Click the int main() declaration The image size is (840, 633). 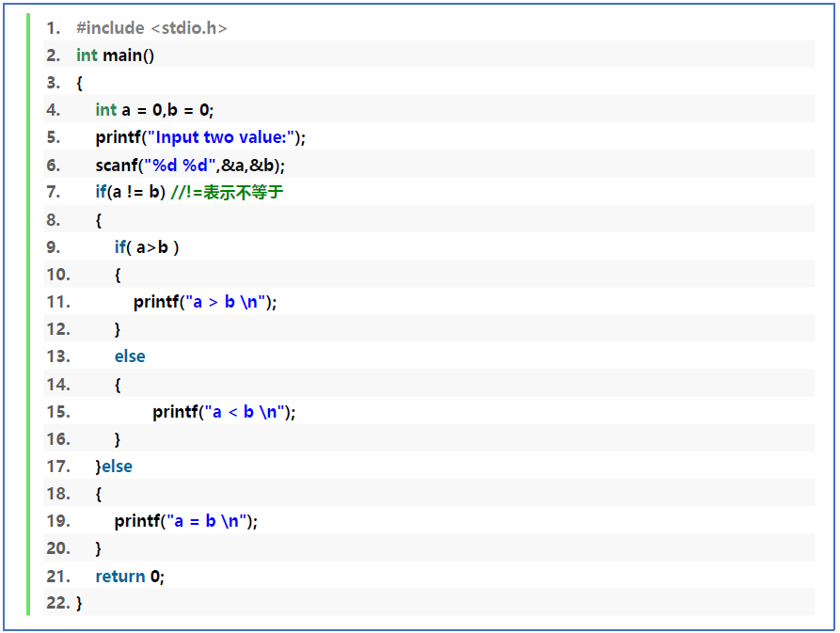point(115,55)
